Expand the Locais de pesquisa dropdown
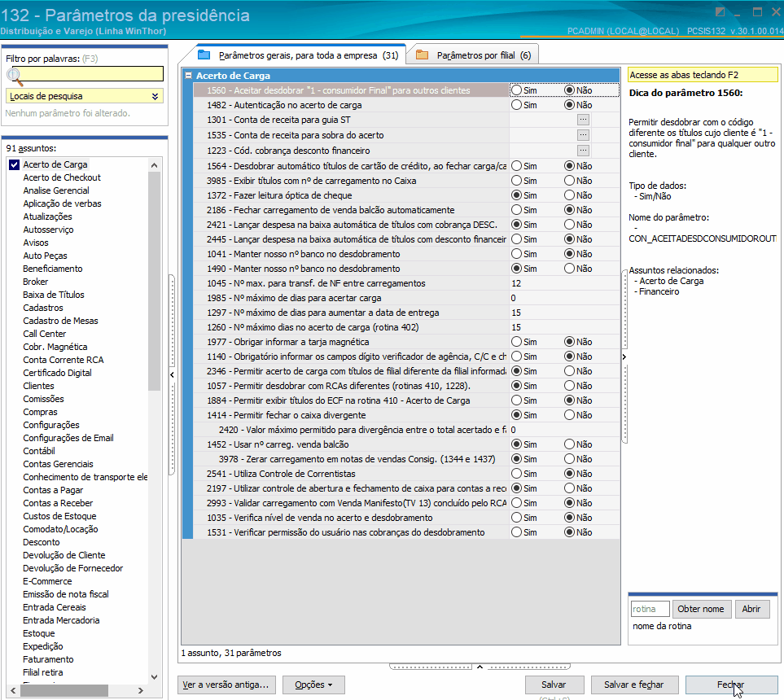The height and width of the screenshot is (700, 784). tap(155, 97)
